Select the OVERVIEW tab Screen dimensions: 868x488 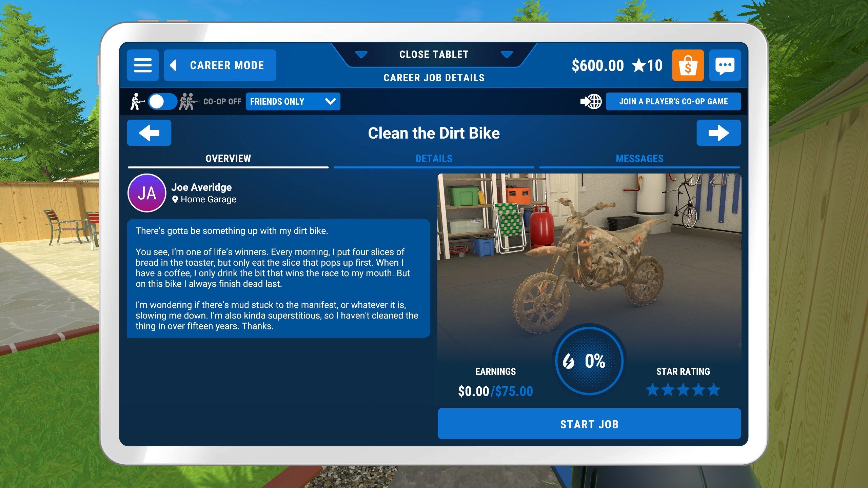(x=228, y=158)
